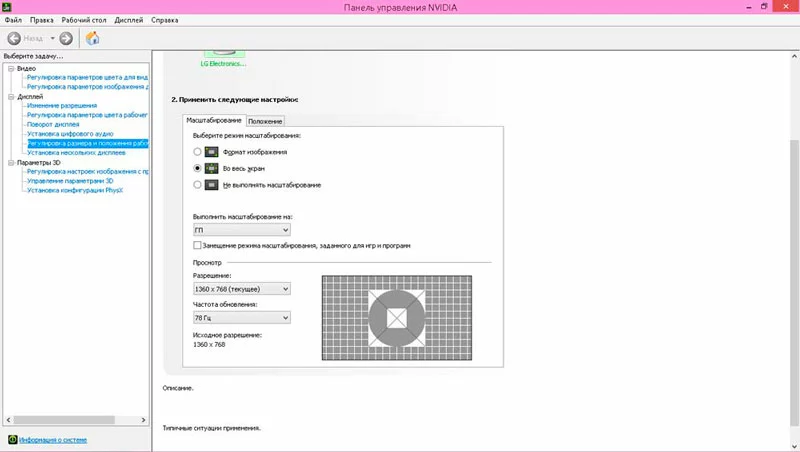Click the '1360 x 768' native resolution value
Image resolution: width=800 pixels, height=452 pixels.
pos(209,345)
